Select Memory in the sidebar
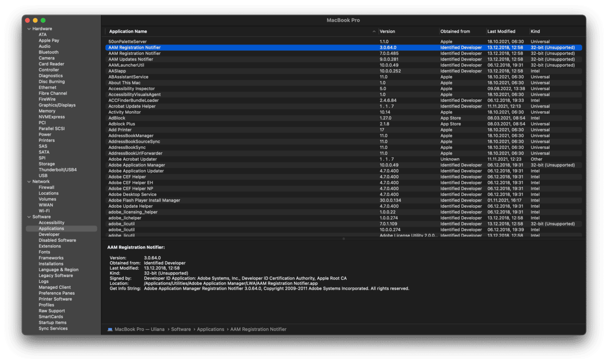This screenshot has height=364, width=608. click(47, 111)
